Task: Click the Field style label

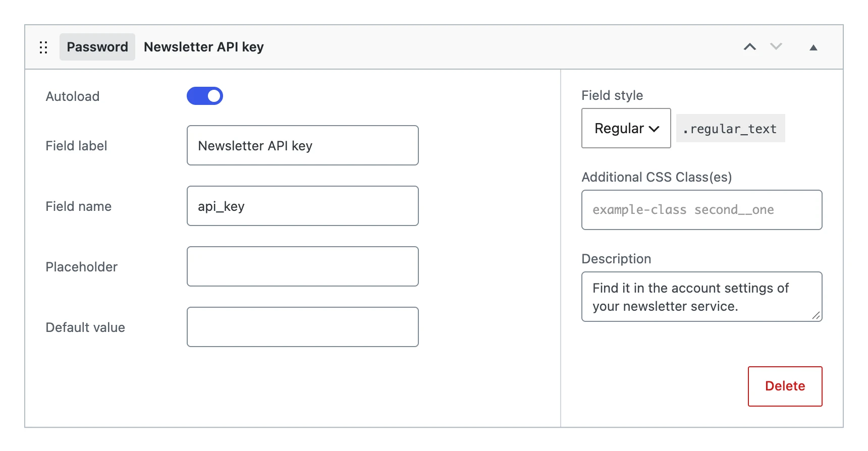Action: [612, 95]
